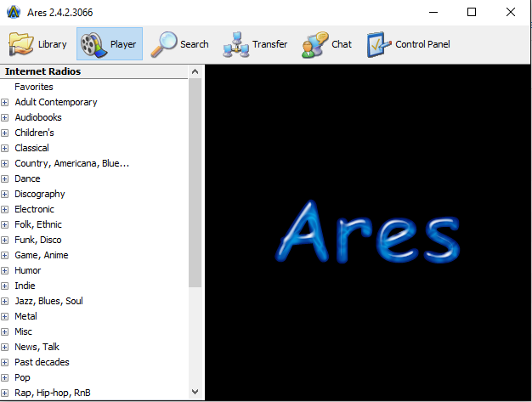Select the Folk, Ethnic text row
This screenshot has height=402, width=532.
click(x=38, y=224)
